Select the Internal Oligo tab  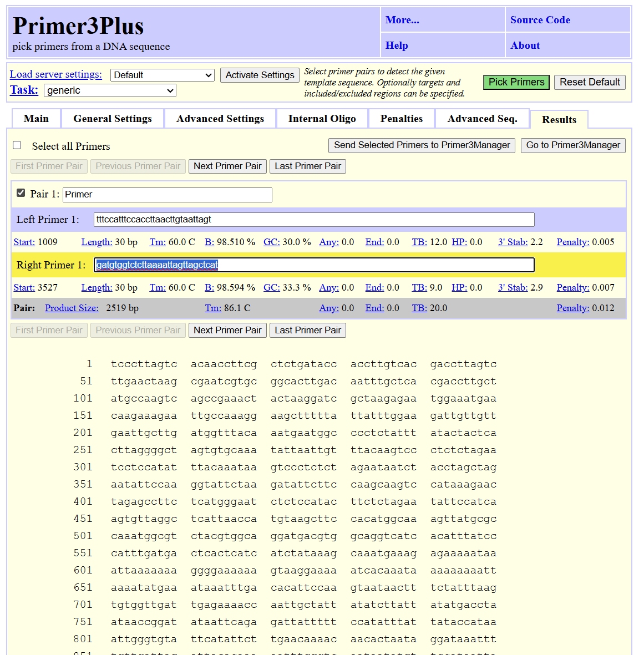pos(322,119)
